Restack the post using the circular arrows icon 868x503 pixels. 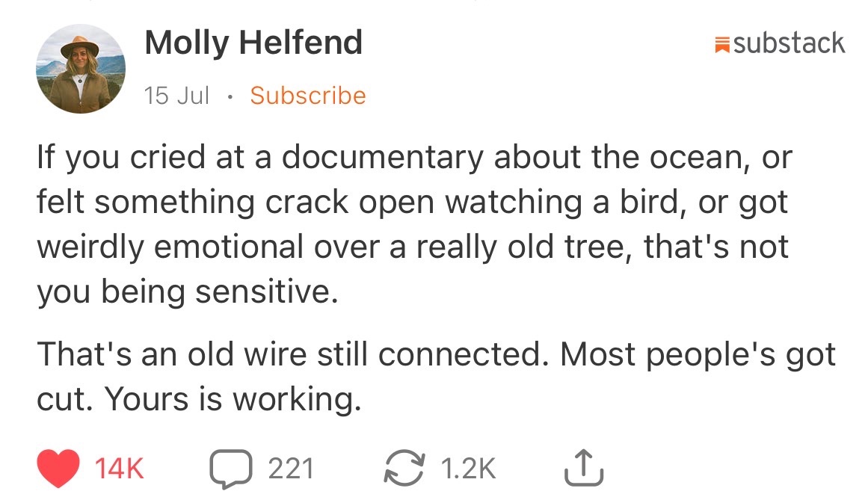coord(404,468)
